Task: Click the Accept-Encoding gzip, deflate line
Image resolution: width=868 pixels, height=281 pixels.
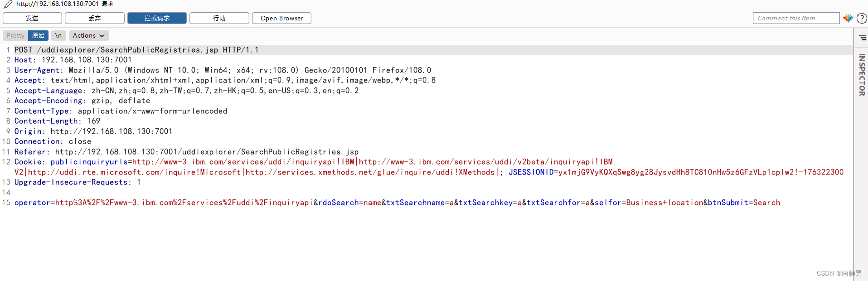Action: point(82,101)
